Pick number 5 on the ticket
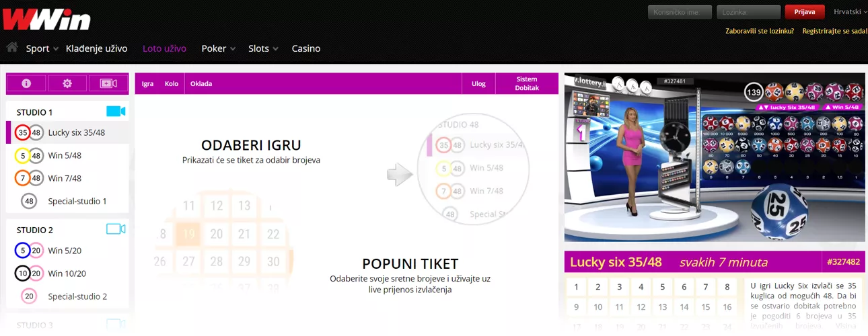The image size is (868, 336). (662, 287)
